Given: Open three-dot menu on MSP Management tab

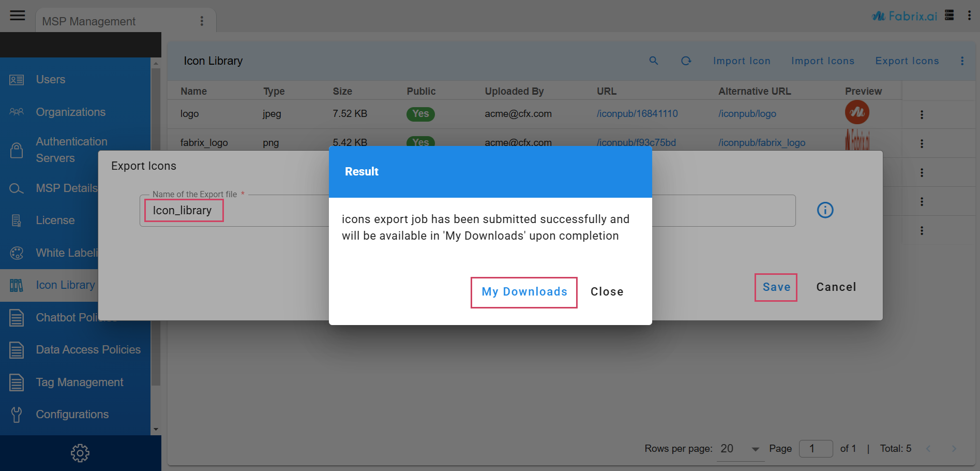Looking at the screenshot, I should point(202,21).
